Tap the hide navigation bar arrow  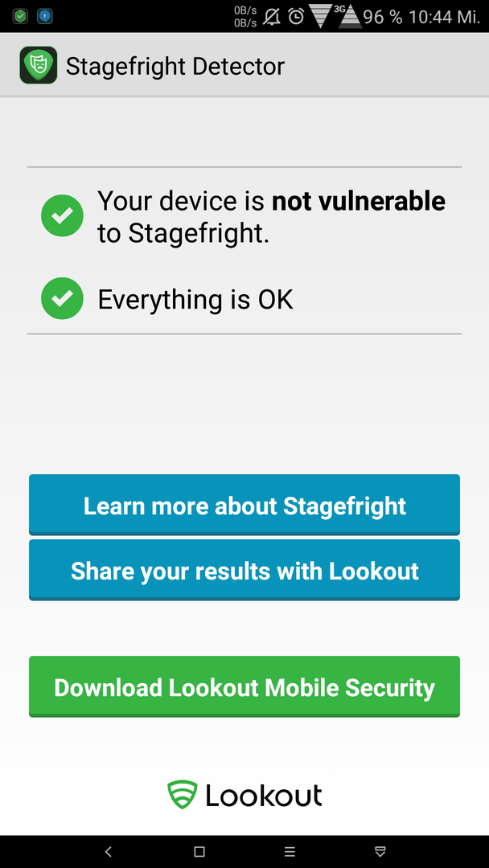[380, 851]
